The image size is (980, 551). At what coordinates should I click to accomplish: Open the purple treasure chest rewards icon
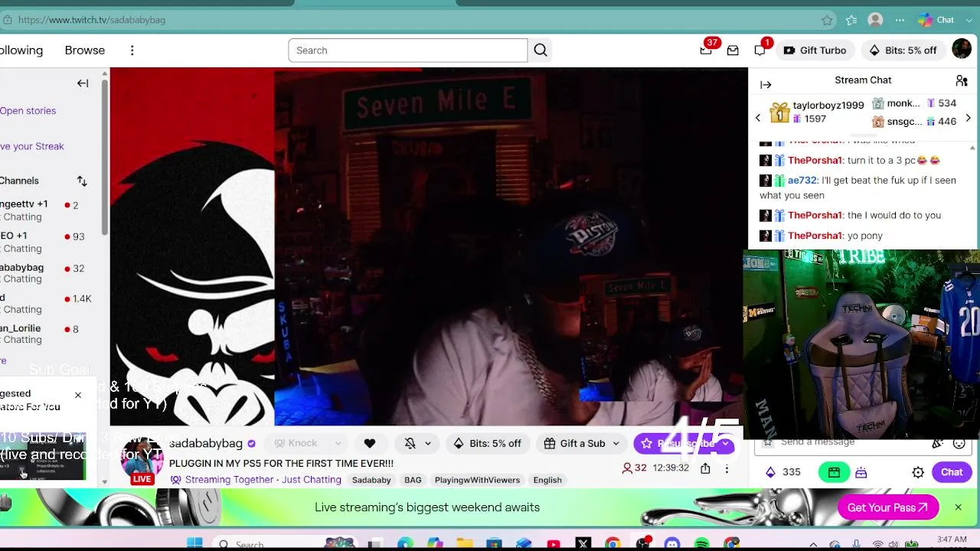[861, 473]
